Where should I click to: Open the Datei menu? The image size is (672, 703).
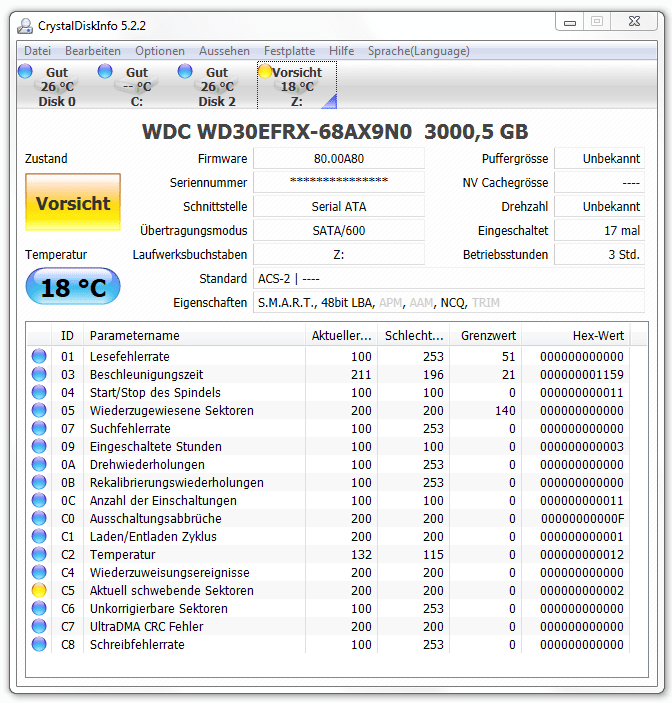37,51
